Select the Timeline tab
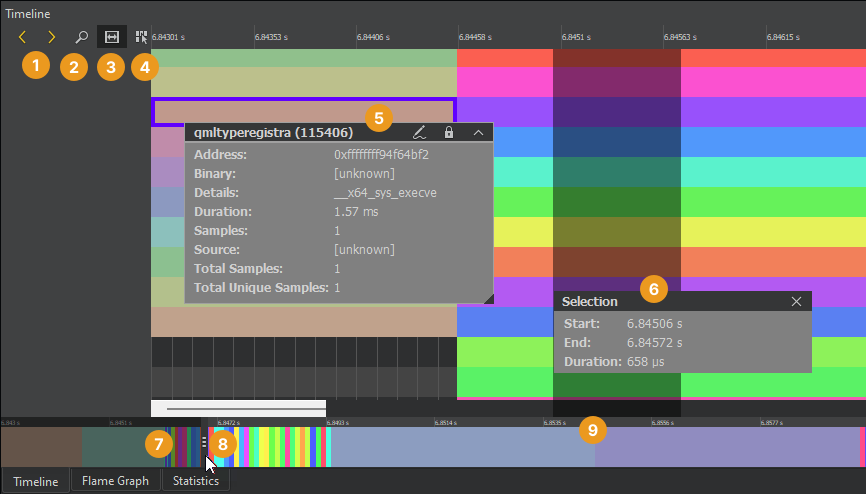The image size is (866, 494). pyautogui.click(x=35, y=481)
